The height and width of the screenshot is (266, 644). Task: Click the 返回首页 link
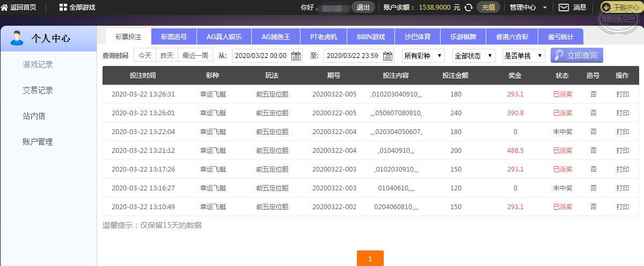(23, 8)
